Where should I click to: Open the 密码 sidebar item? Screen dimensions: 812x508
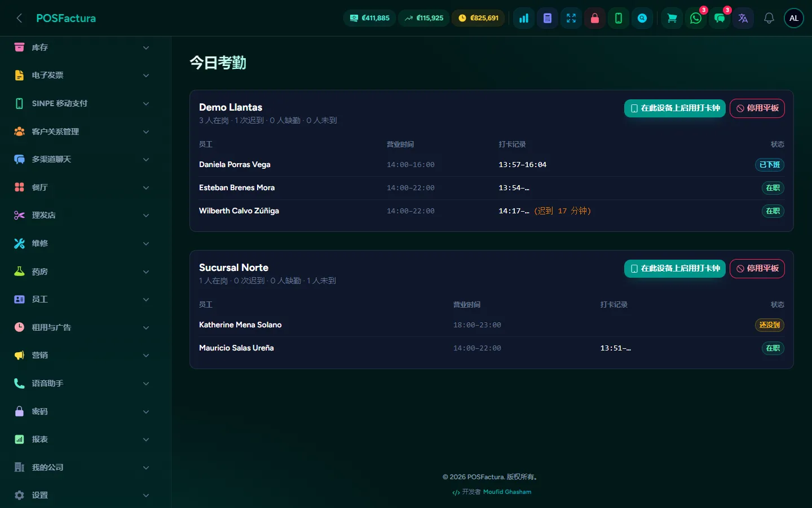pos(82,411)
